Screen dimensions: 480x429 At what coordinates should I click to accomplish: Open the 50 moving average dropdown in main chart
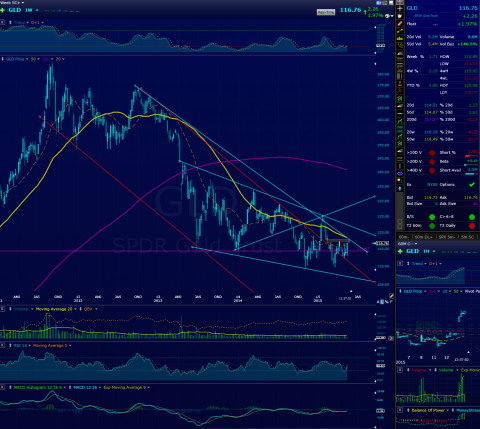click(38, 59)
